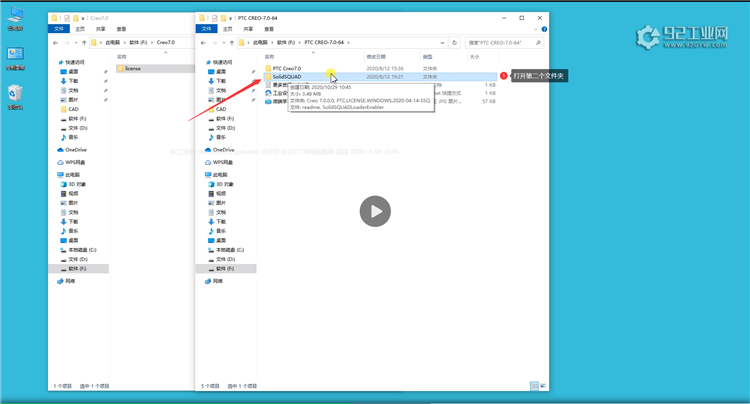Screen dimensions: 750x404
Task: Go forward in PTC CREO-7.0-64 window
Action: (214, 43)
